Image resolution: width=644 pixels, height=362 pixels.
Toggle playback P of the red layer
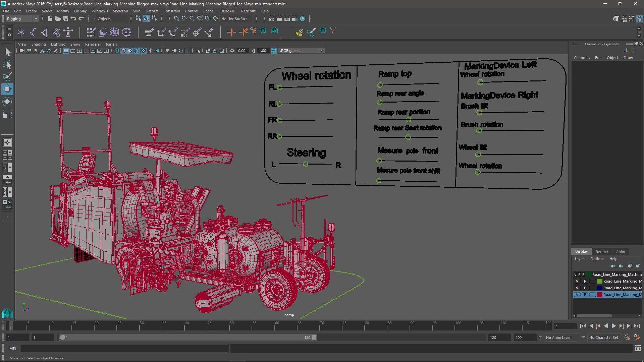click(x=585, y=295)
